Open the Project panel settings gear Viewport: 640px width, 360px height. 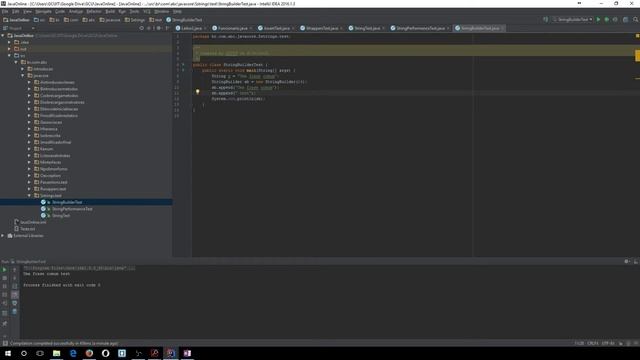point(159,28)
